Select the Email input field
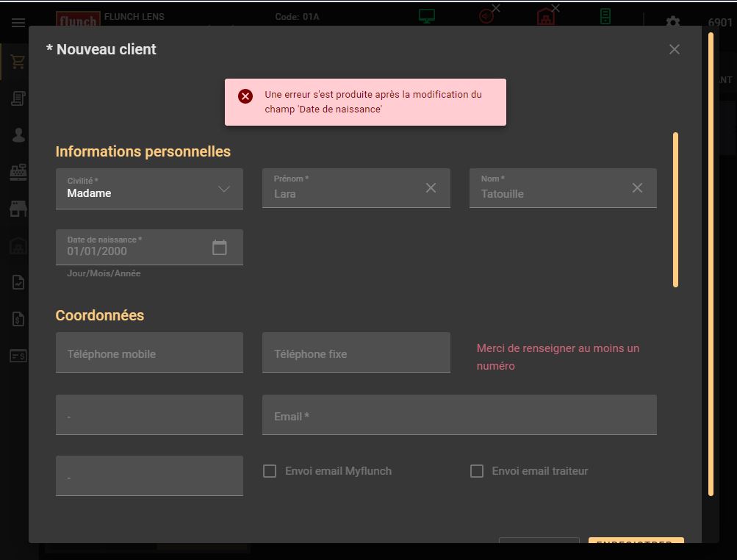Image resolution: width=737 pixels, height=560 pixels. pos(459,415)
